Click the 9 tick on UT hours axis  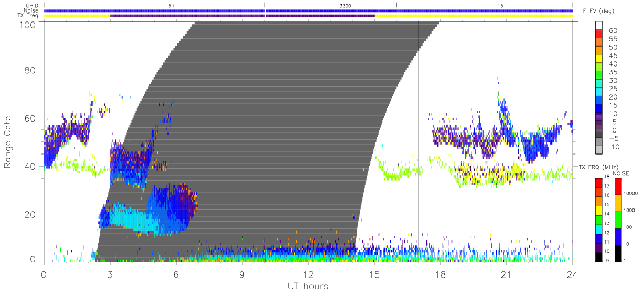[242, 274]
